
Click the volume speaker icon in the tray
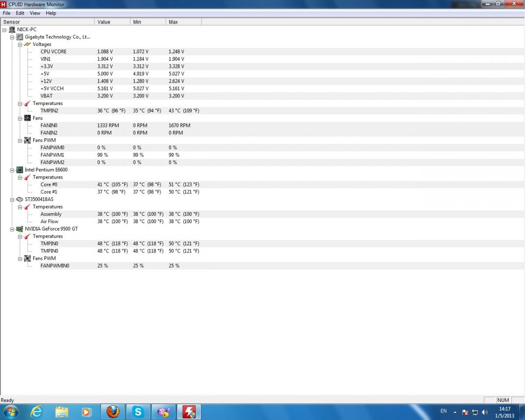coord(484,412)
